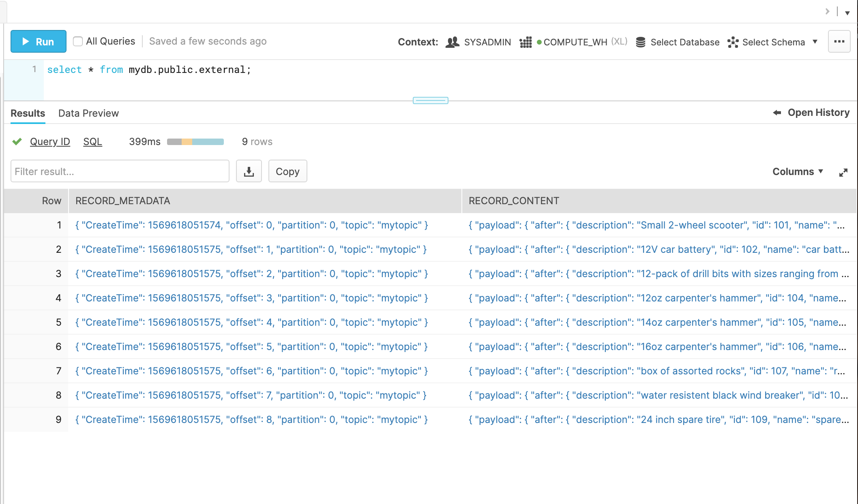Sort by RECORD_METADATA column header
Screen dimensions: 858x504
point(265,201)
